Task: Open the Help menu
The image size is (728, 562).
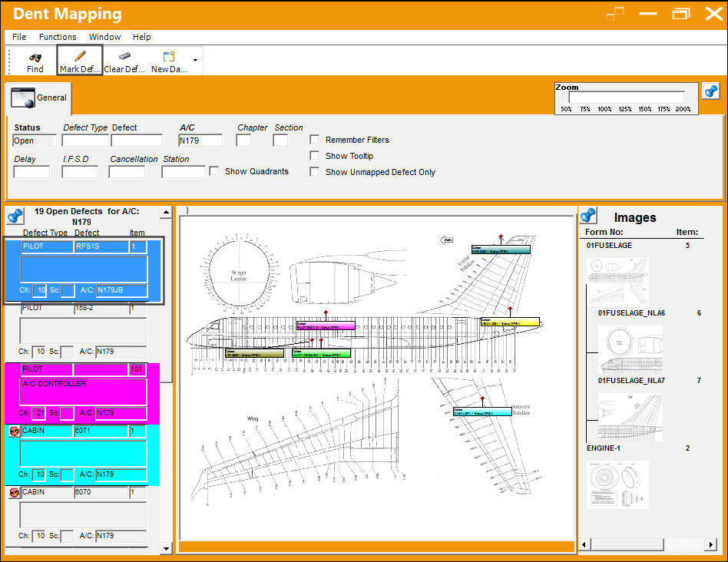Action: 141,37
